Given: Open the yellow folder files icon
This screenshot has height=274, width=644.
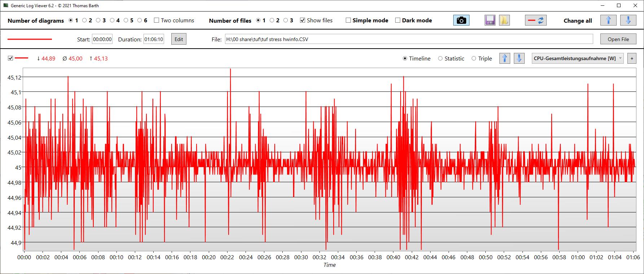Looking at the screenshot, I should 504,21.
